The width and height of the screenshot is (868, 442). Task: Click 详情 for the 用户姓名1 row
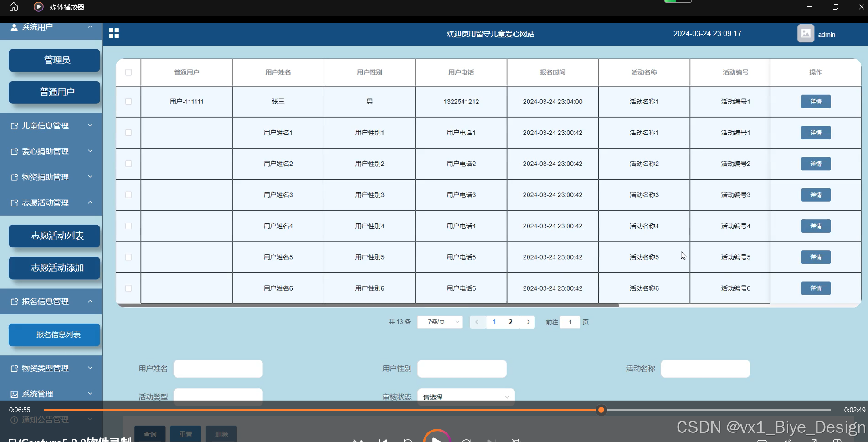pos(816,133)
